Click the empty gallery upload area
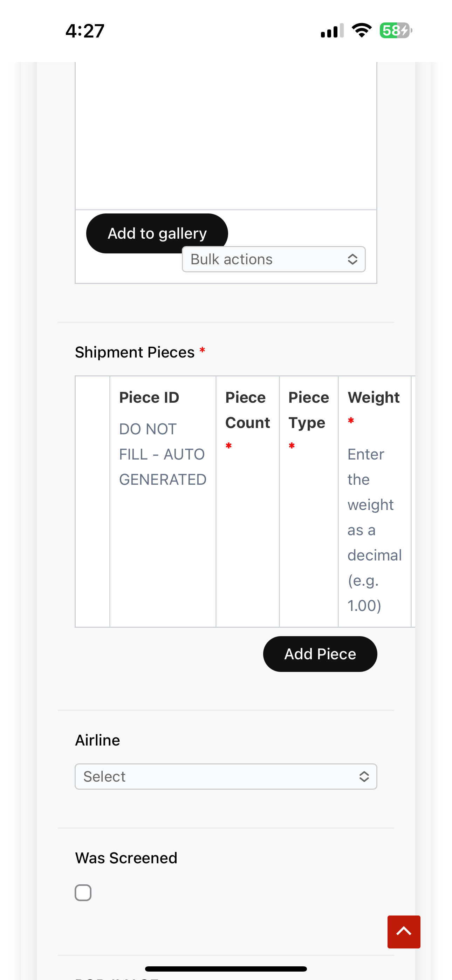This screenshot has height=980, width=452. point(226,135)
